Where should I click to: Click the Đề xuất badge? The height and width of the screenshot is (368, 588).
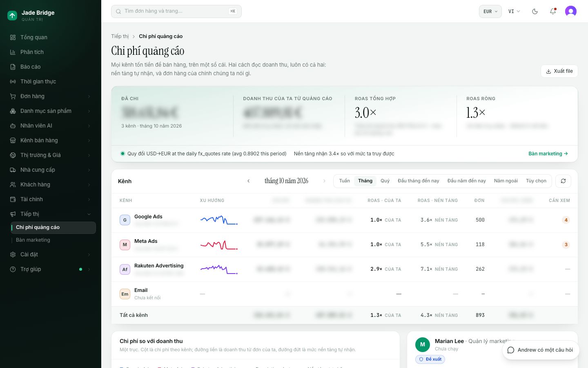(430, 359)
